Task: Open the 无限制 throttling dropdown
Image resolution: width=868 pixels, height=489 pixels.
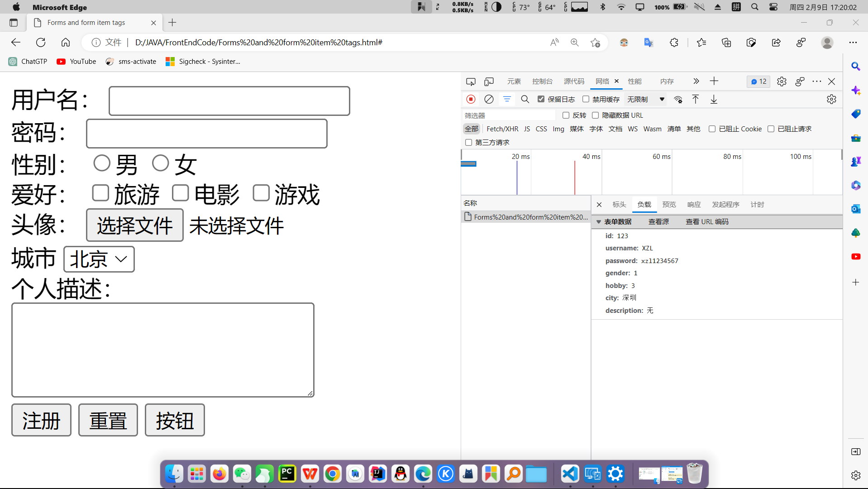Action: (x=645, y=99)
